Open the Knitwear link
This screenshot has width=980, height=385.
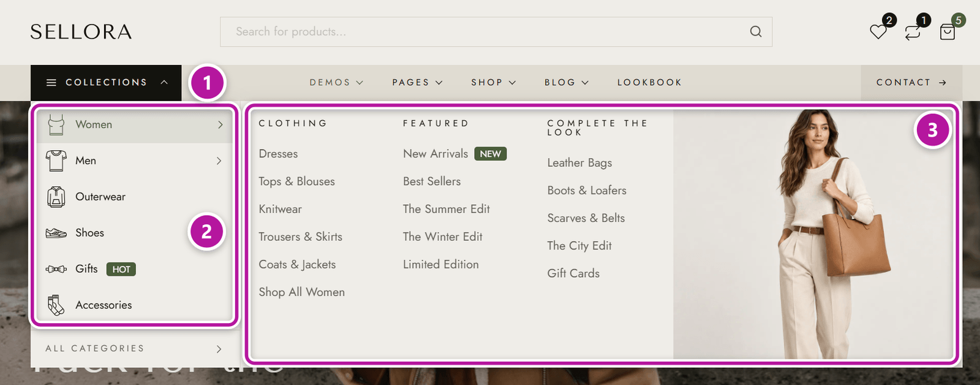pyautogui.click(x=280, y=209)
